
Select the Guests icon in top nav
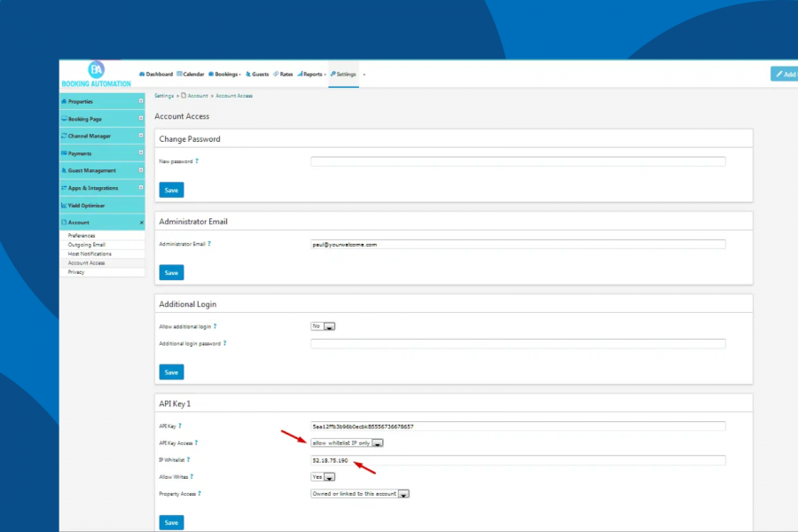(249, 74)
